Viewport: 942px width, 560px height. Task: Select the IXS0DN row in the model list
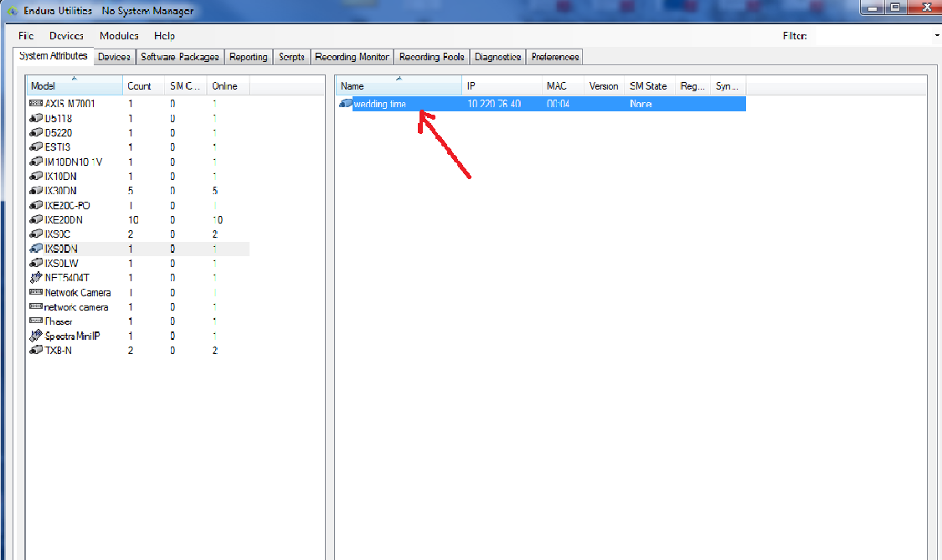[126, 248]
